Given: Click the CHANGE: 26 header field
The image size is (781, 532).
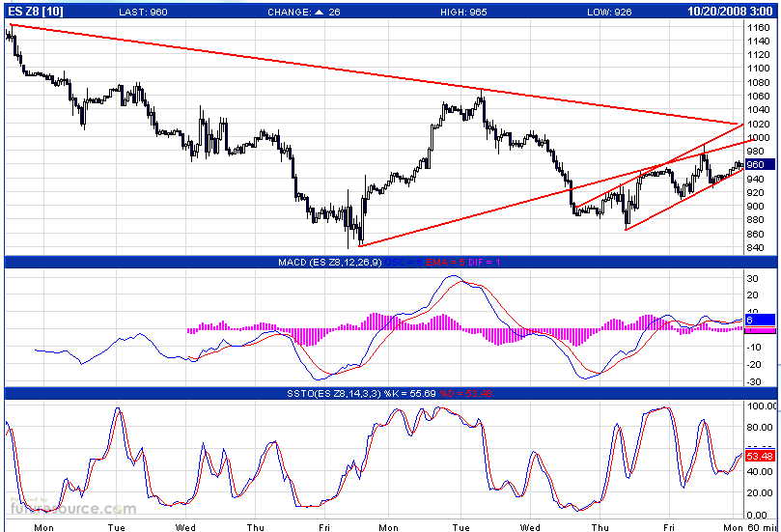Looking at the screenshot, I should (304, 12).
